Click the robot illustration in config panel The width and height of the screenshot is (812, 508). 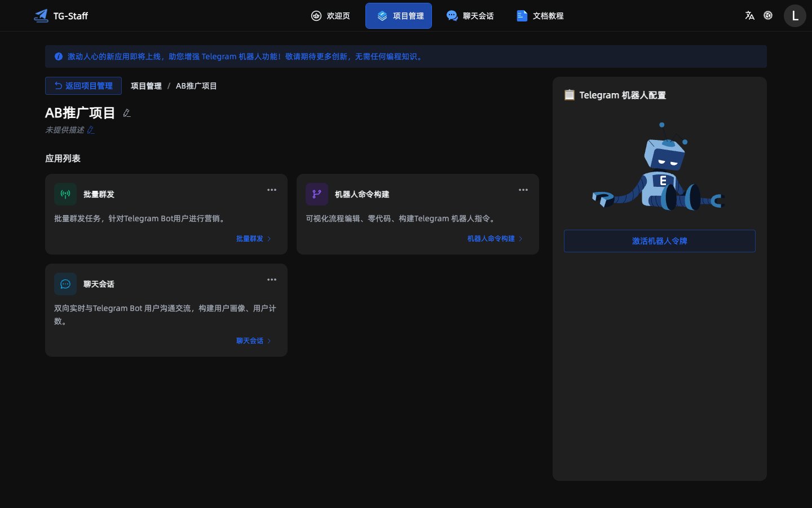pyautogui.click(x=657, y=167)
